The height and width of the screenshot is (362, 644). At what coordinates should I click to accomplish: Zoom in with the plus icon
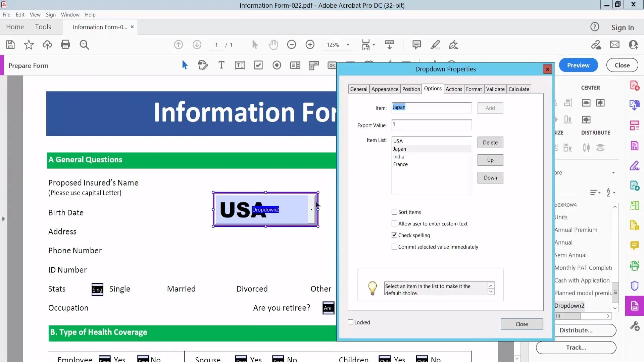[x=310, y=45]
